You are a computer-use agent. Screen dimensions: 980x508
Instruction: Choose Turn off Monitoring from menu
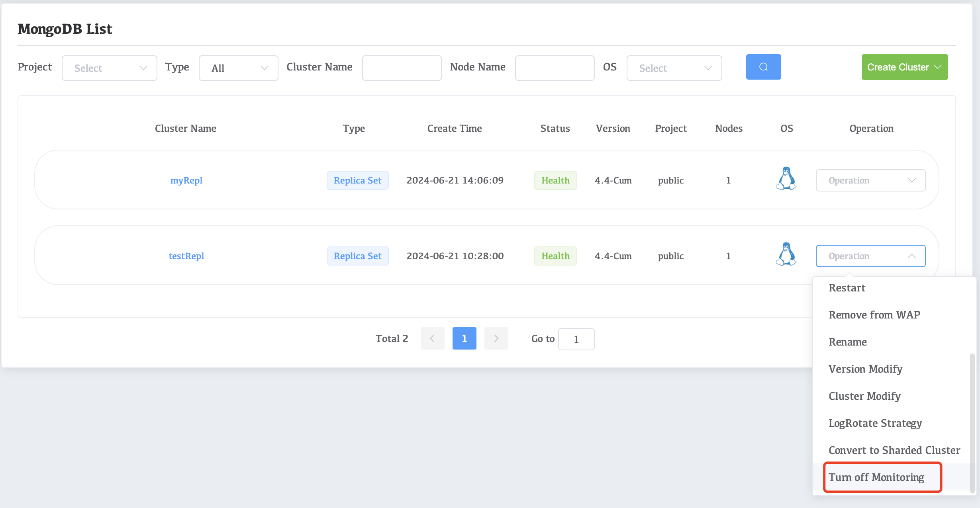(x=876, y=477)
